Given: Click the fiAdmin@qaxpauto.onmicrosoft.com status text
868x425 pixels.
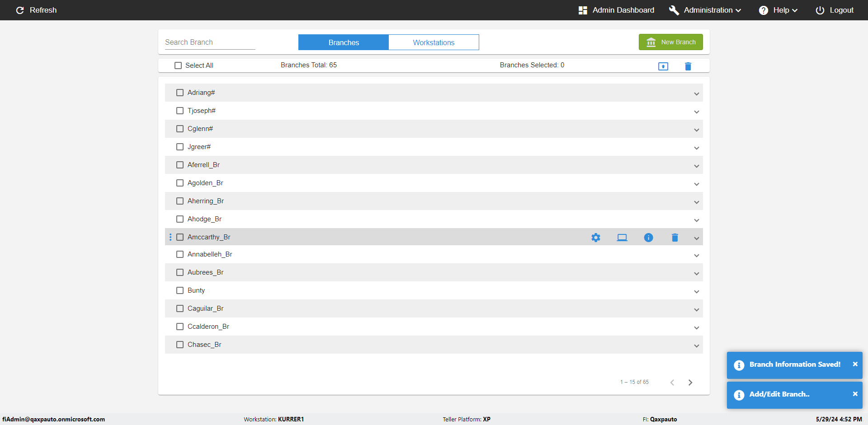Looking at the screenshot, I should click(x=53, y=419).
